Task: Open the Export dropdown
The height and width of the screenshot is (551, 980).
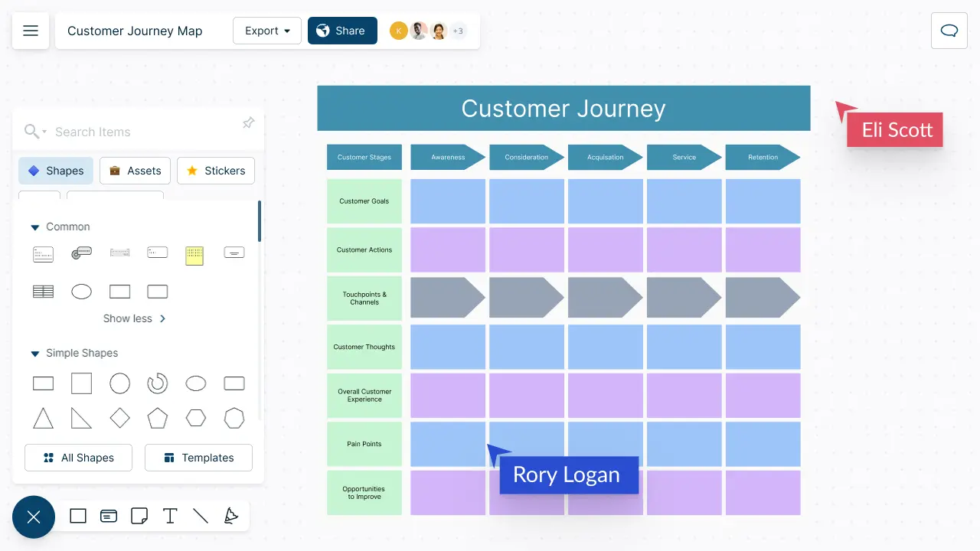Action: click(x=267, y=31)
